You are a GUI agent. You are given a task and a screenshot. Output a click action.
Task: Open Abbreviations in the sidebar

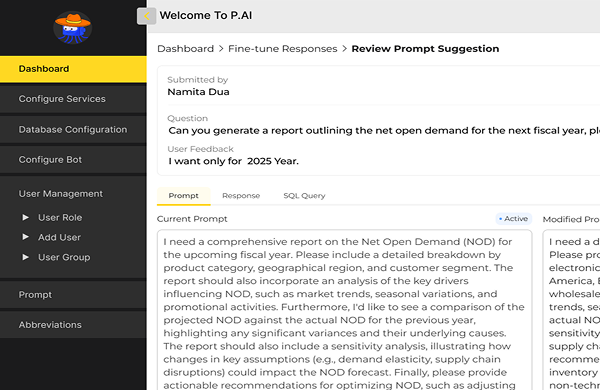[73, 325]
